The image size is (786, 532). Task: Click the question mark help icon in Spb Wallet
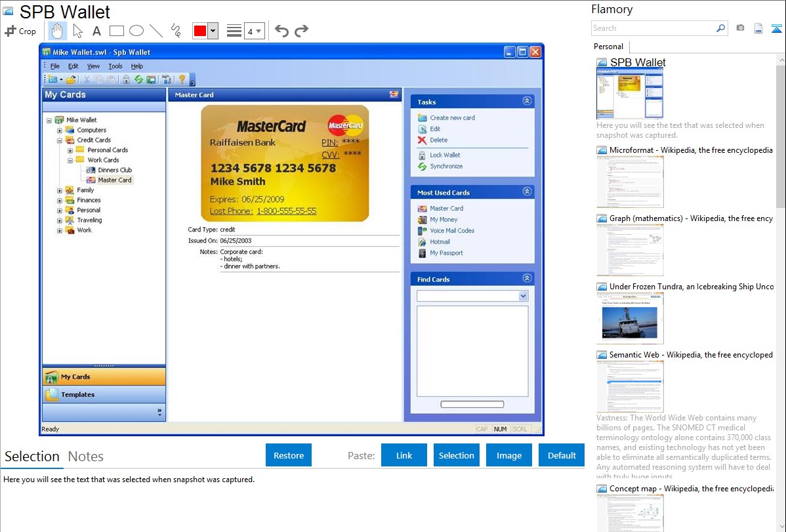(182, 79)
